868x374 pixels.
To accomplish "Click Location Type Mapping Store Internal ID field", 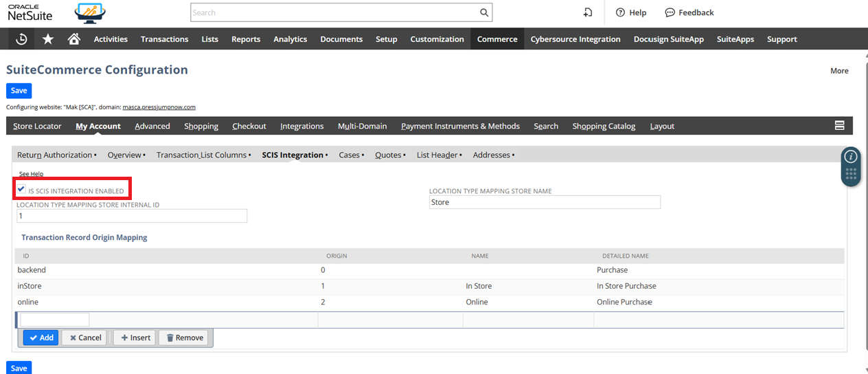I will (x=132, y=216).
